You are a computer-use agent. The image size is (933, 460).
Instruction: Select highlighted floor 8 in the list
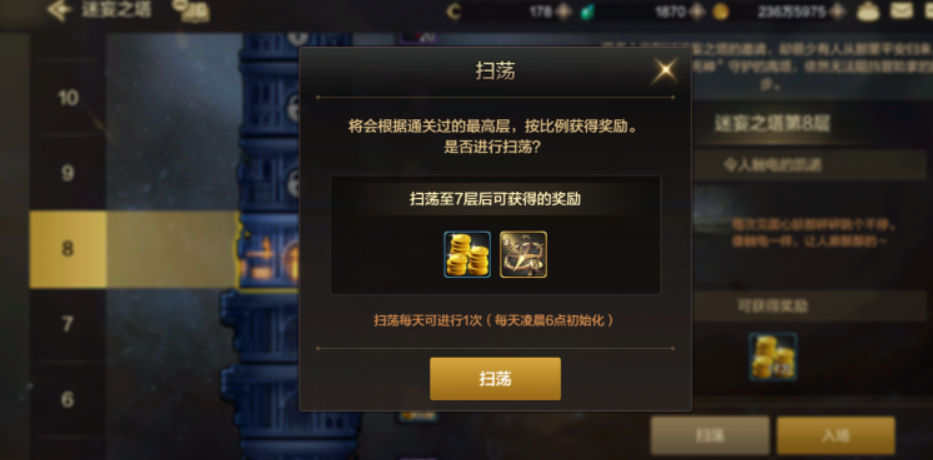click(68, 249)
